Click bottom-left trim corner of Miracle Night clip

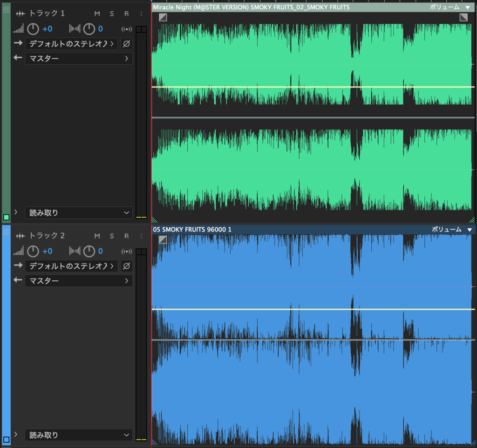coord(154,220)
